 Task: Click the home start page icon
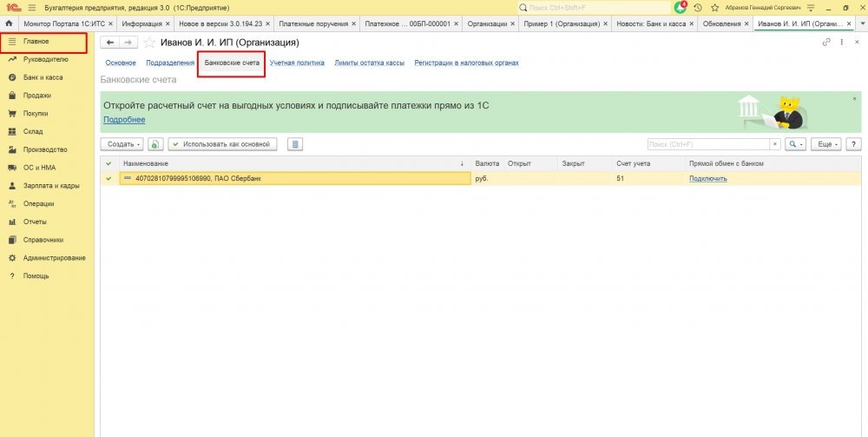click(x=9, y=23)
